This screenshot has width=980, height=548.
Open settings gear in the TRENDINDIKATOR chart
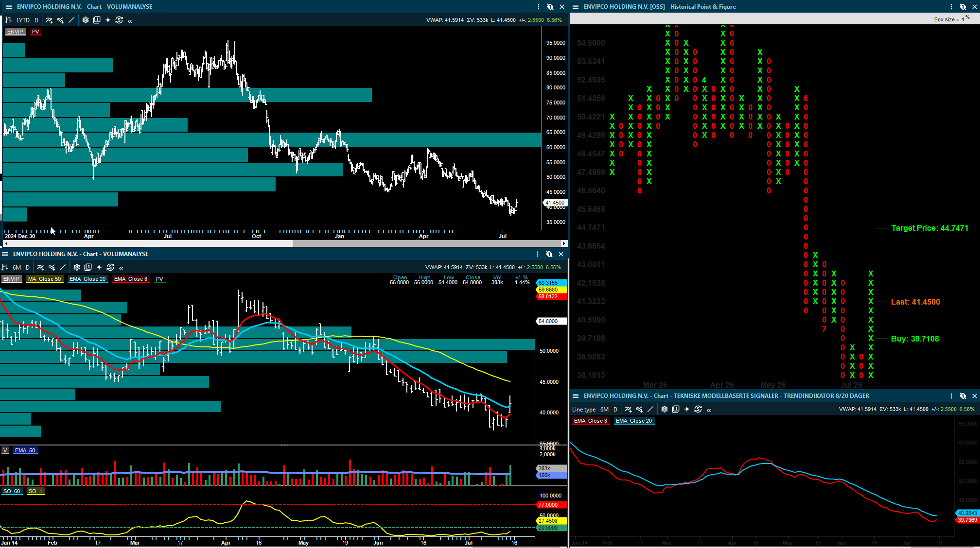click(x=665, y=410)
